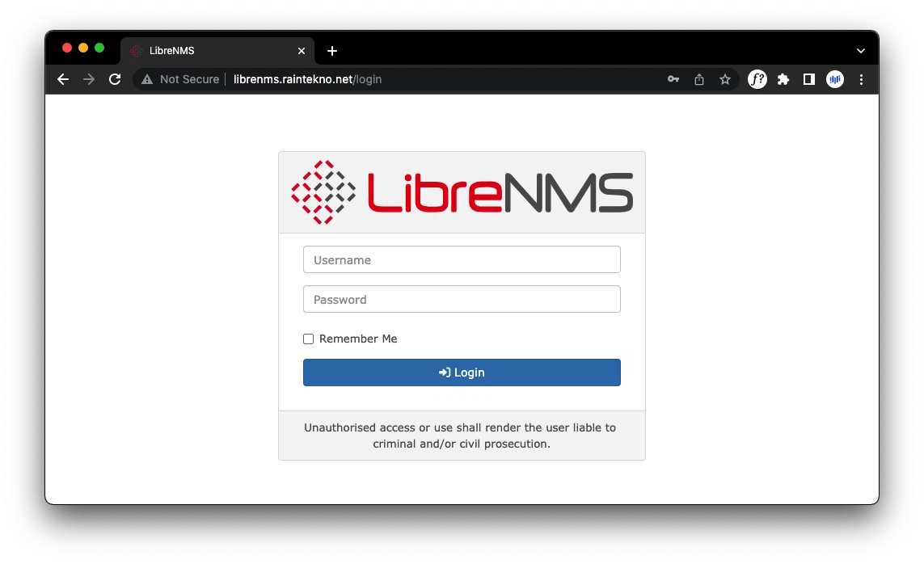
Task: Open the Chrome profile avatar
Action: pos(834,79)
